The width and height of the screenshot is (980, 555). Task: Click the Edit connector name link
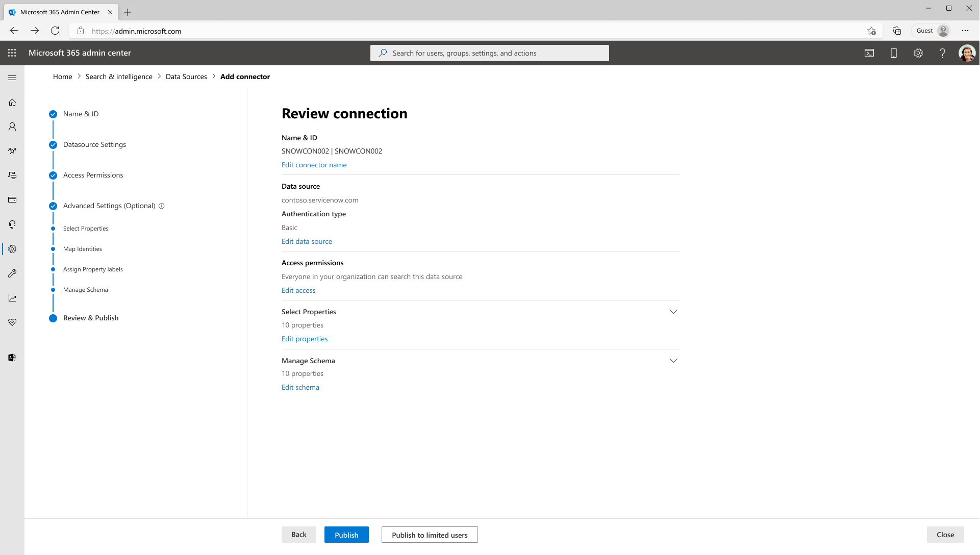pyautogui.click(x=314, y=165)
